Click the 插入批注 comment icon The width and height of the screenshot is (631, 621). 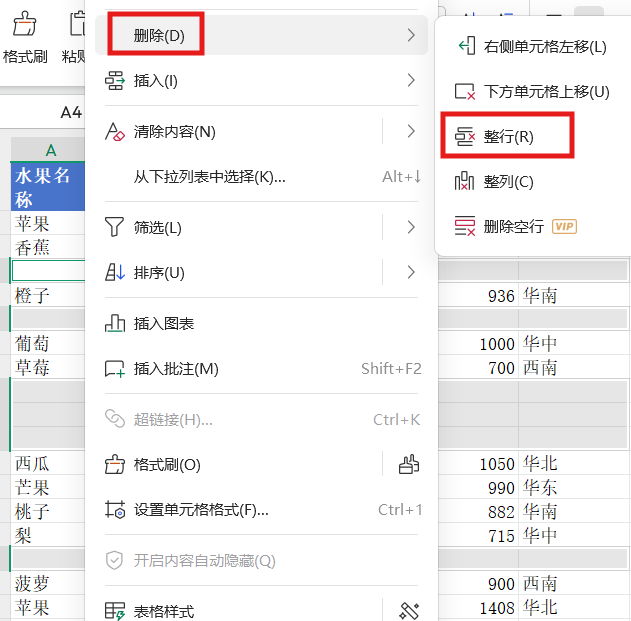click(115, 368)
